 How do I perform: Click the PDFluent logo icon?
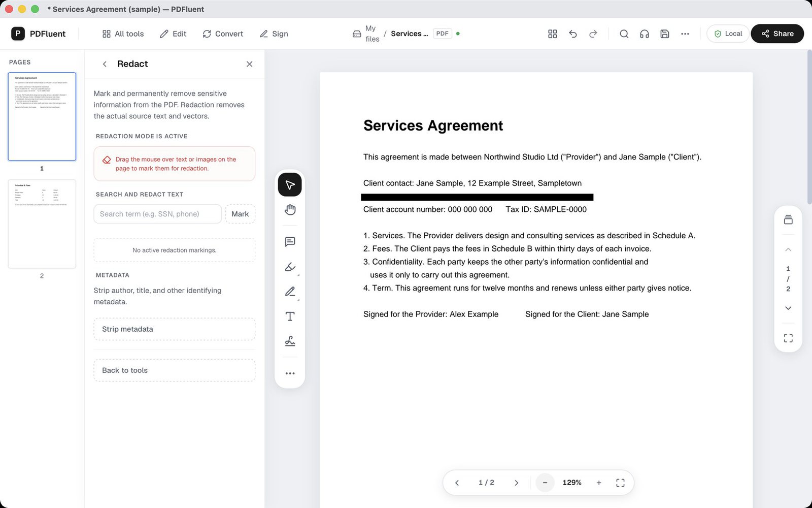pyautogui.click(x=18, y=34)
